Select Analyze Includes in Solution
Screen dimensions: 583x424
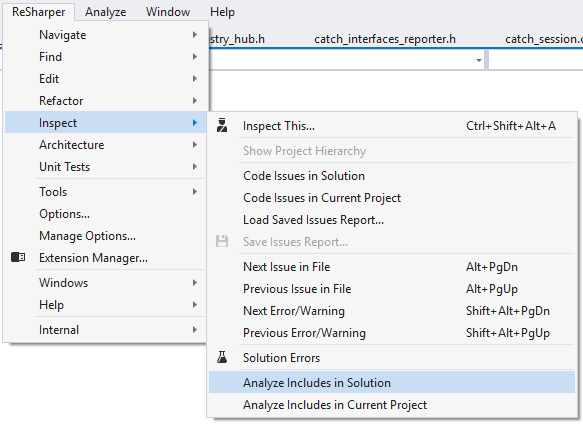click(x=392, y=383)
